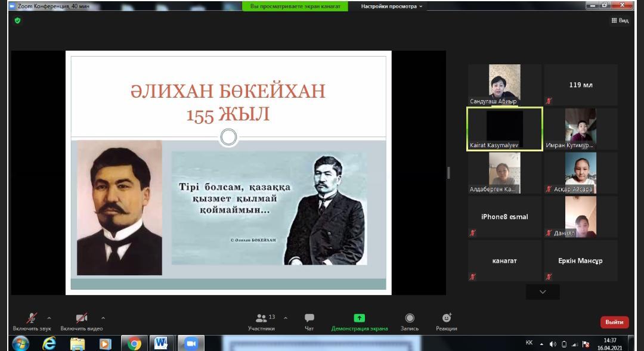644x351 pixels.
Task: Click the green Share Screen icon
Action: point(359,318)
